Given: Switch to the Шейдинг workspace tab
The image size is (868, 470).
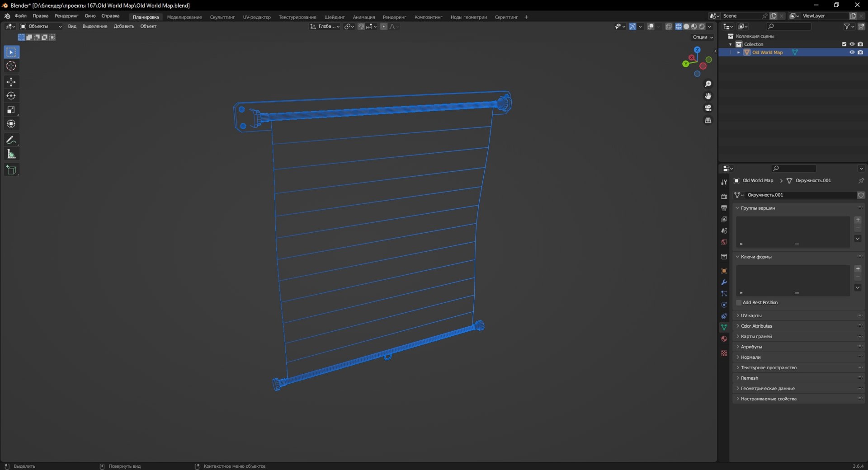Looking at the screenshot, I should [x=335, y=17].
